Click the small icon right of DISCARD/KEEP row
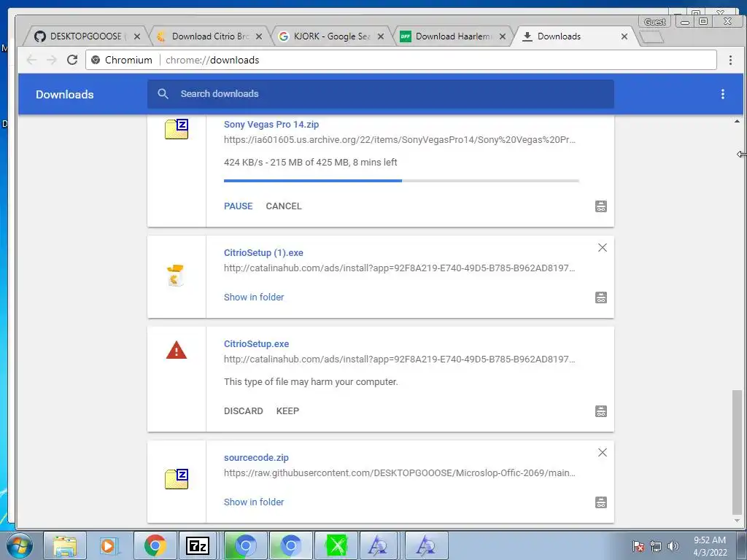The image size is (747, 560). click(601, 411)
